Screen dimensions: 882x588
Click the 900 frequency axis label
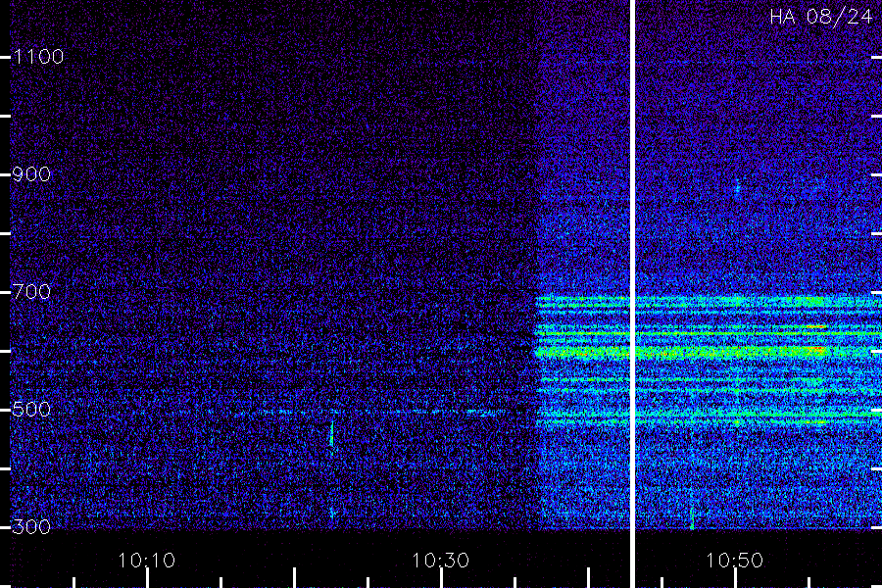[31, 174]
